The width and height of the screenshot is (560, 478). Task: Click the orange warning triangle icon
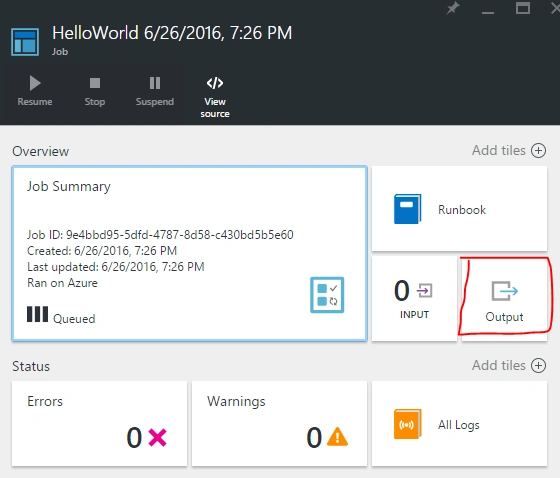pos(337,437)
